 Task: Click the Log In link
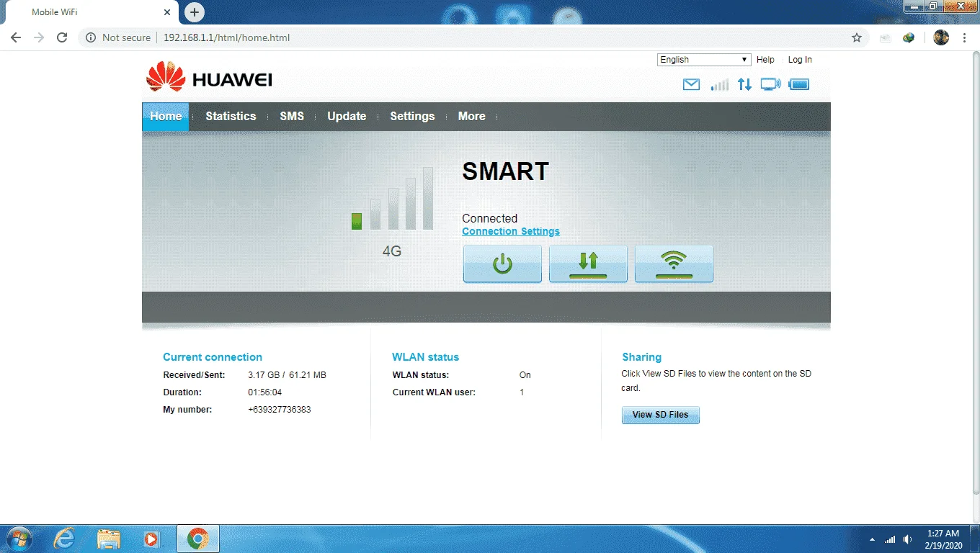[800, 60]
